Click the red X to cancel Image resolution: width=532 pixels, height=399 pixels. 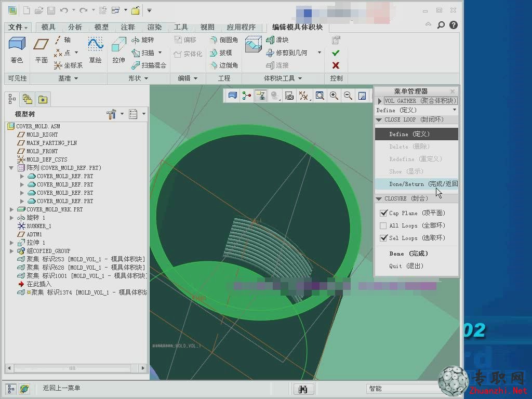[336, 65]
